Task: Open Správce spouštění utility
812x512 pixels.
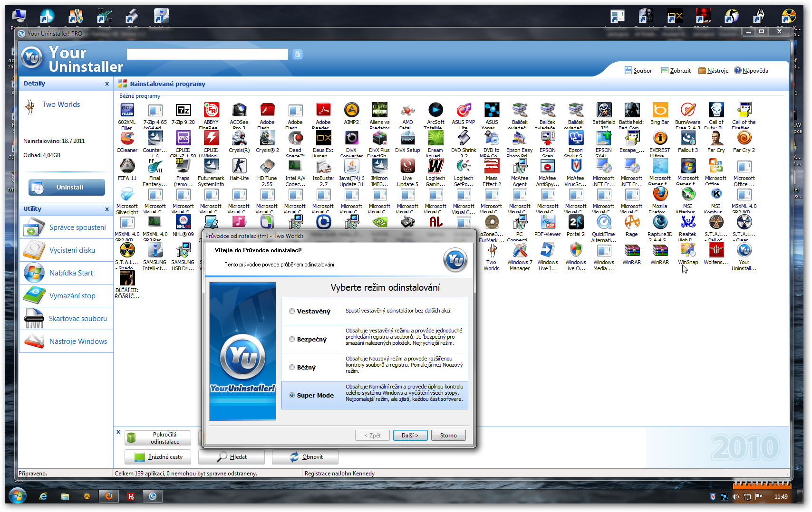Action: coord(67,228)
